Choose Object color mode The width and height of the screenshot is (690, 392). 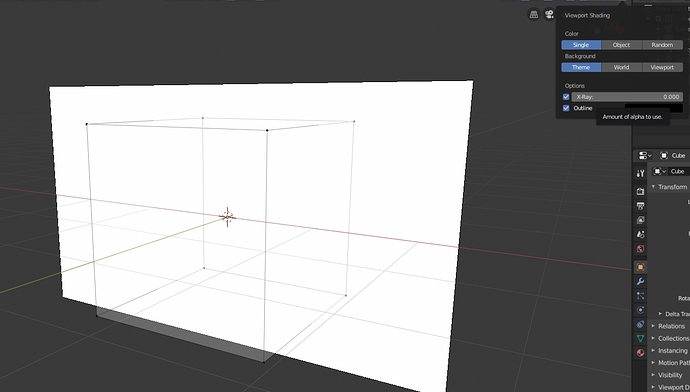pos(621,45)
